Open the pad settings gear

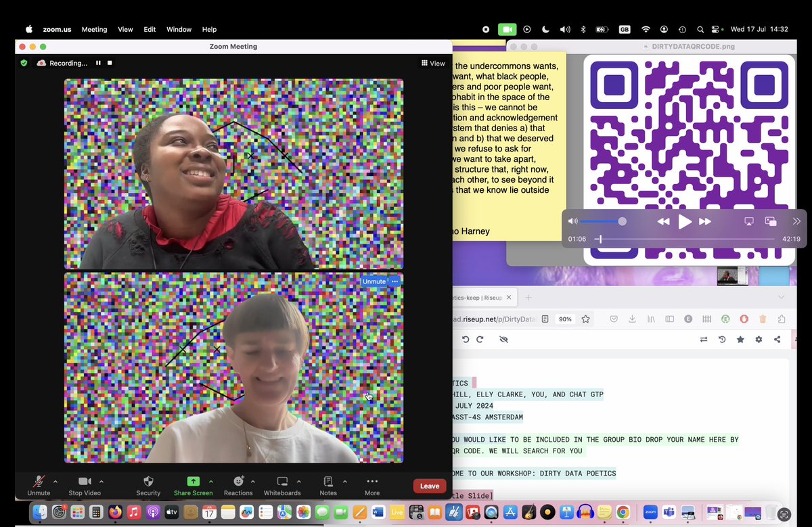[759, 340]
